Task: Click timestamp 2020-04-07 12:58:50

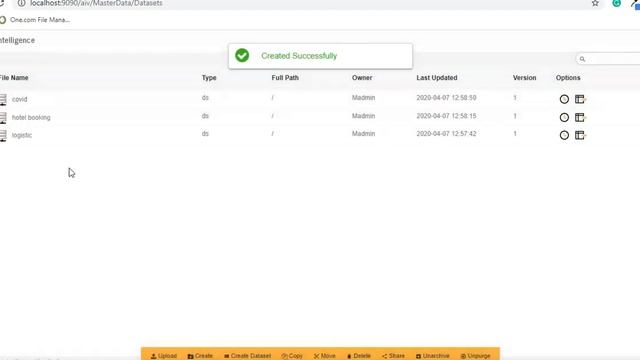Action: (446, 98)
